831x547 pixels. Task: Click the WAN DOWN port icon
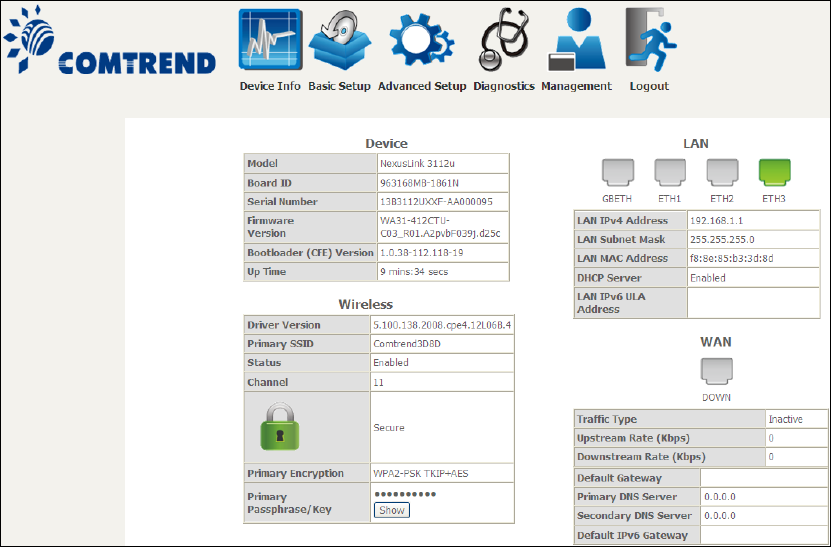pos(717,371)
